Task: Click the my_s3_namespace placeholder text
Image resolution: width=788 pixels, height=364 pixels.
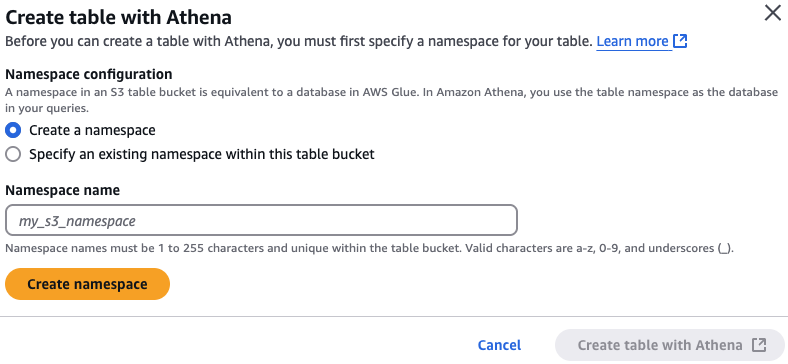Action: click(77, 221)
